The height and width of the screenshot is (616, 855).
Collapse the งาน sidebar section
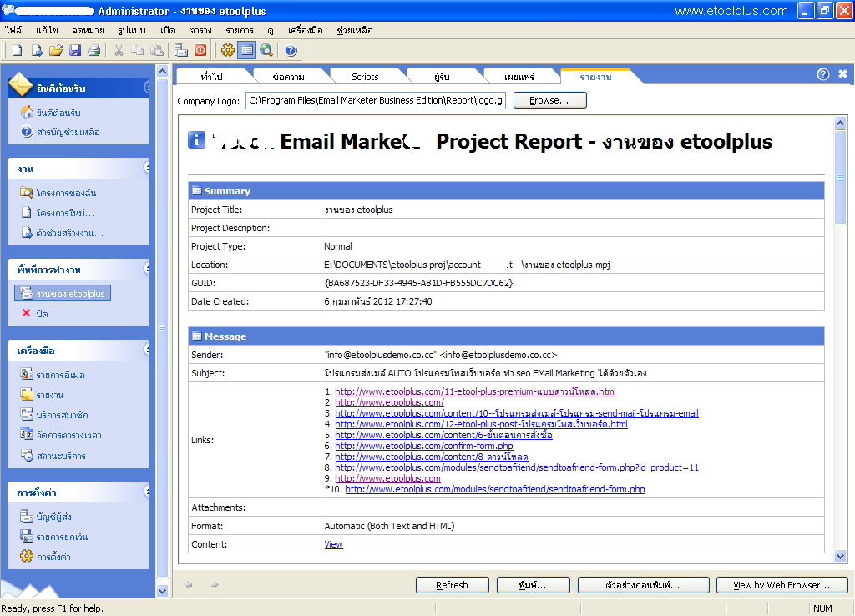pos(147,168)
